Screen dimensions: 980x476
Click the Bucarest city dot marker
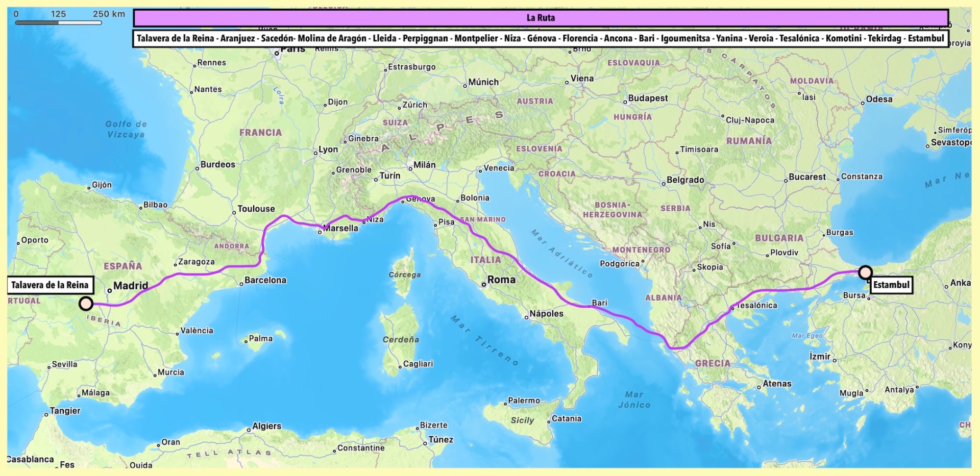pos(786,180)
